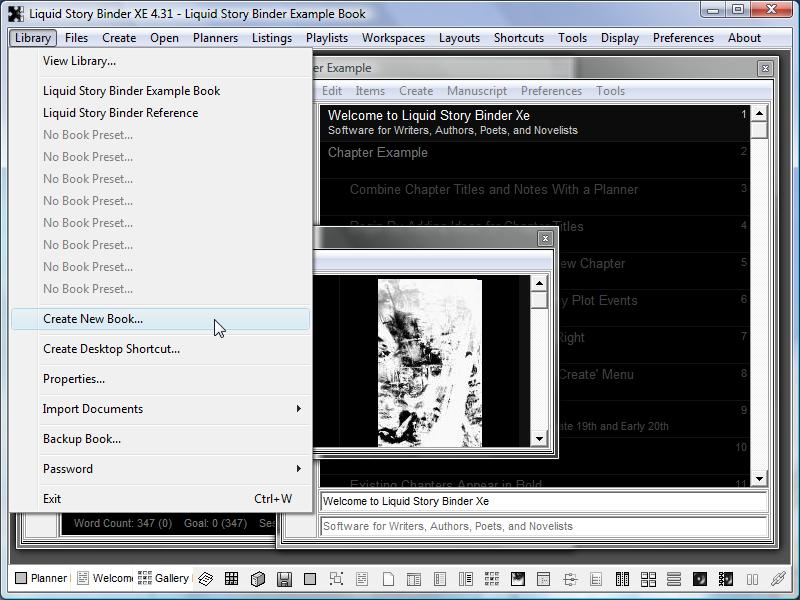Select the Chapter Example list item
The width and height of the screenshot is (800, 600).
point(378,153)
